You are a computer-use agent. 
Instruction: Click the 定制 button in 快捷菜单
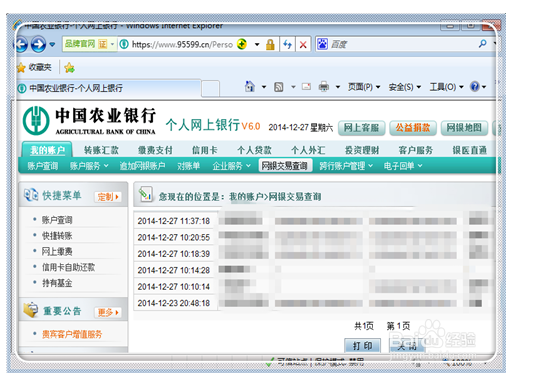click(108, 197)
